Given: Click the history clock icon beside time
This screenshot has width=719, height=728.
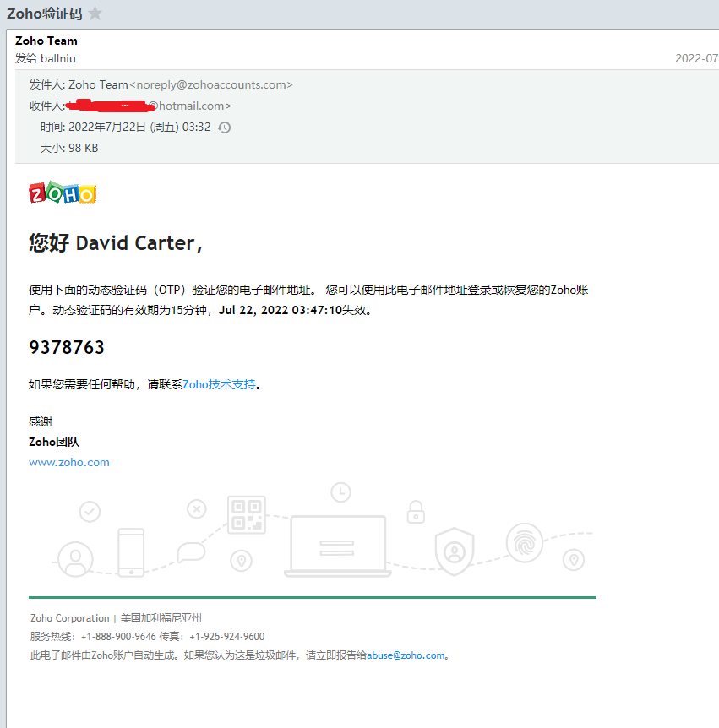Looking at the screenshot, I should pyautogui.click(x=225, y=128).
